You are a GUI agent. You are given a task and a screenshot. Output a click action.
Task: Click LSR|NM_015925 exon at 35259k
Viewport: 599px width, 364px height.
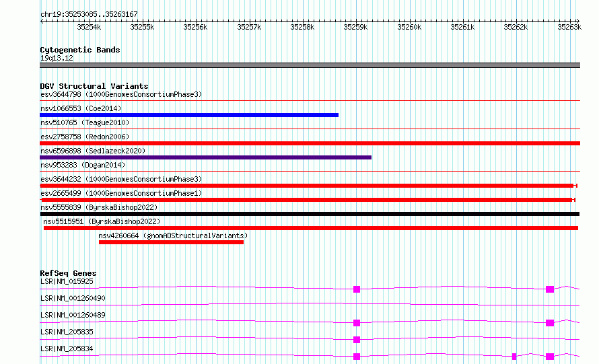tap(357, 289)
